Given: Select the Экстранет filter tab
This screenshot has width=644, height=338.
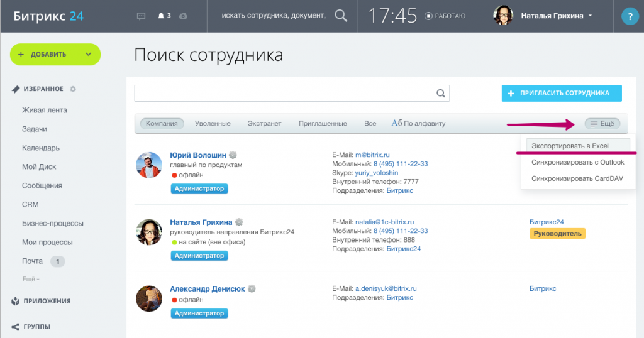Looking at the screenshot, I should pyautogui.click(x=265, y=124).
